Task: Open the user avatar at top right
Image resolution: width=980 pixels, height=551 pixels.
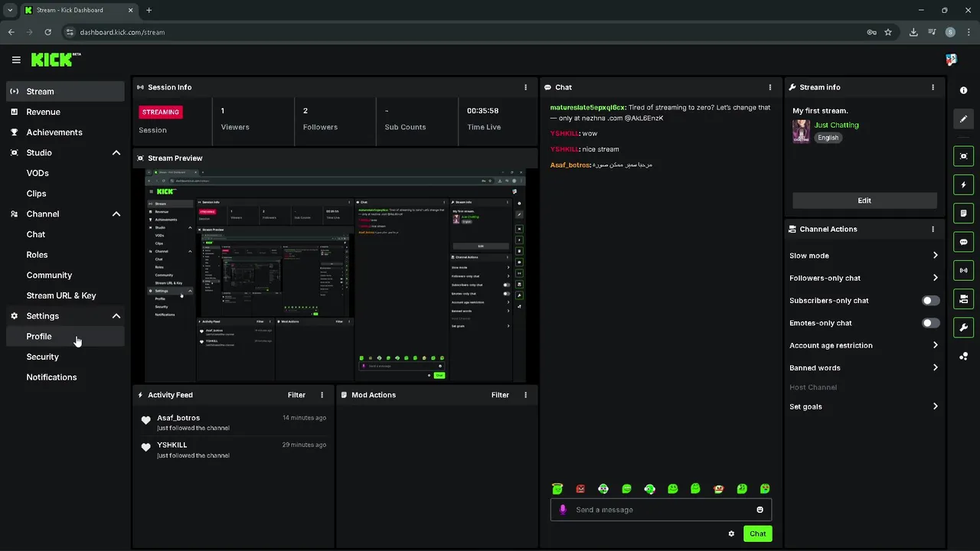Action: [x=951, y=60]
